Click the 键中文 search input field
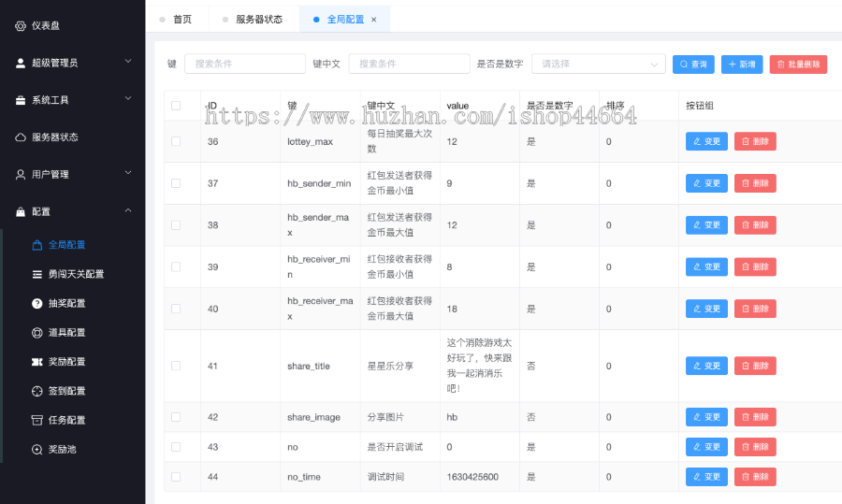 [x=409, y=64]
